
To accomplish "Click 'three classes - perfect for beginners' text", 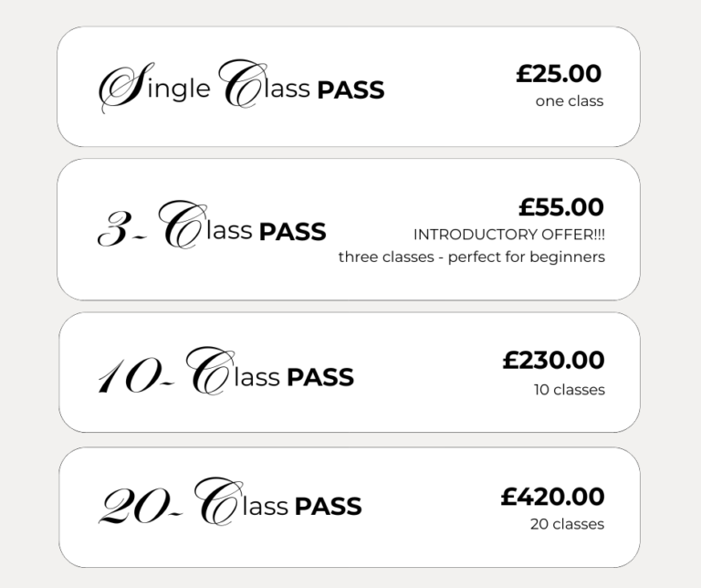I will 472,257.
